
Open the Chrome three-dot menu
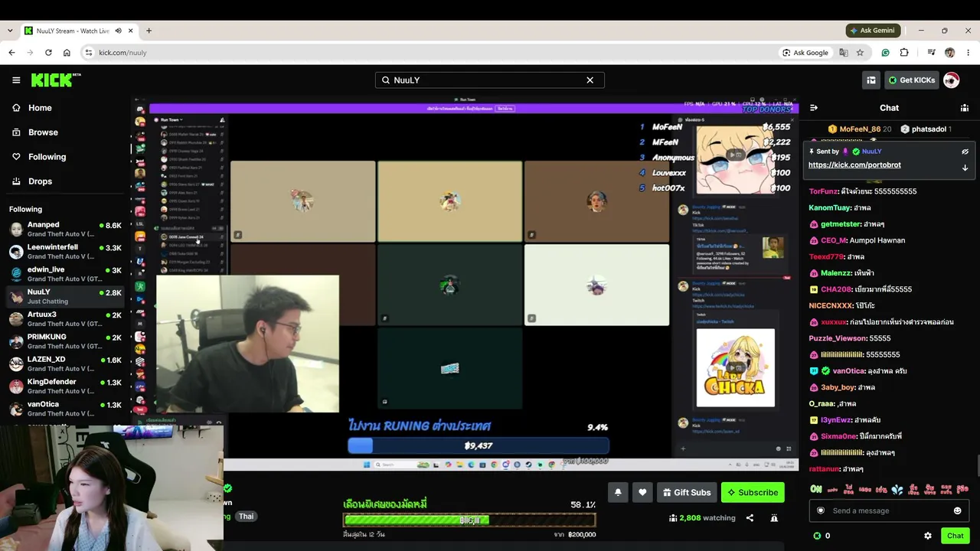coord(968,53)
